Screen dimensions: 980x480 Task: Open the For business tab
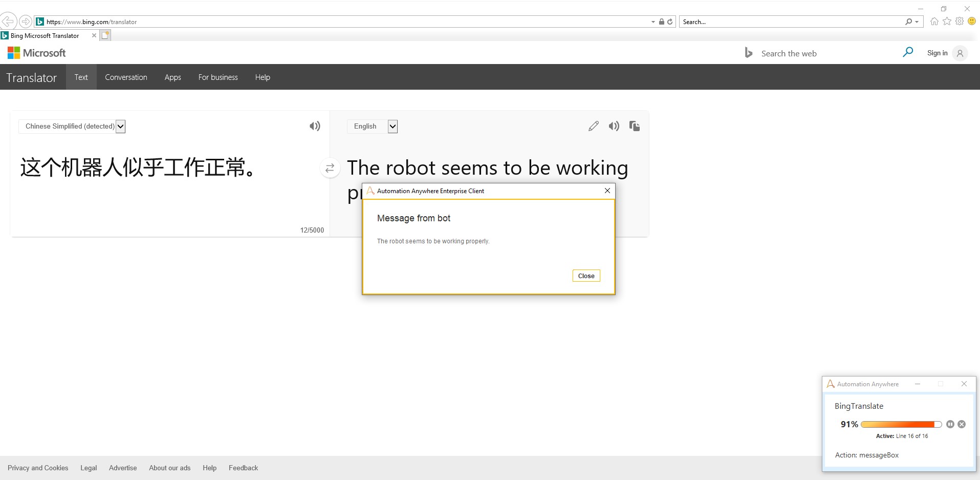(218, 77)
